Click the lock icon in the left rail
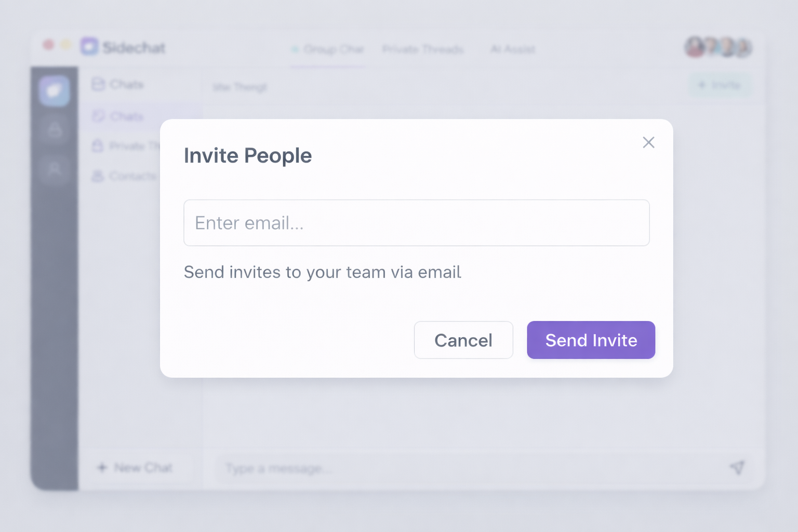The width and height of the screenshot is (798, 532). click(x=54, y=130)
